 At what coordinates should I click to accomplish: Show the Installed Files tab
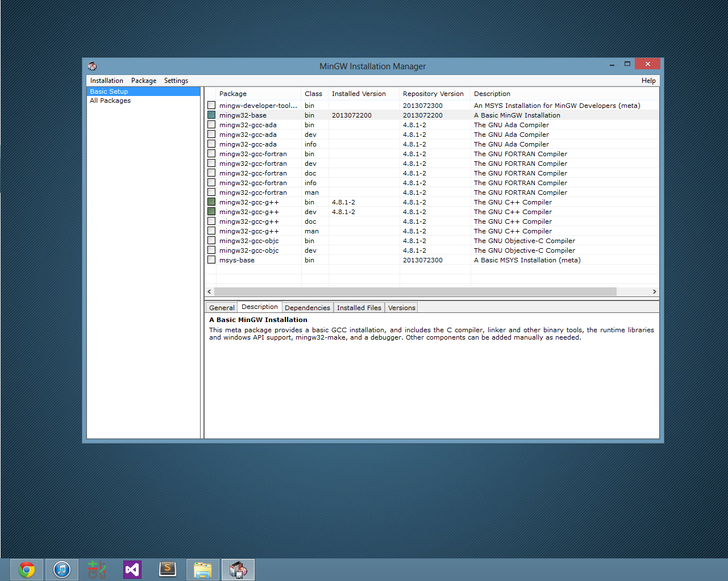point(359,308)
